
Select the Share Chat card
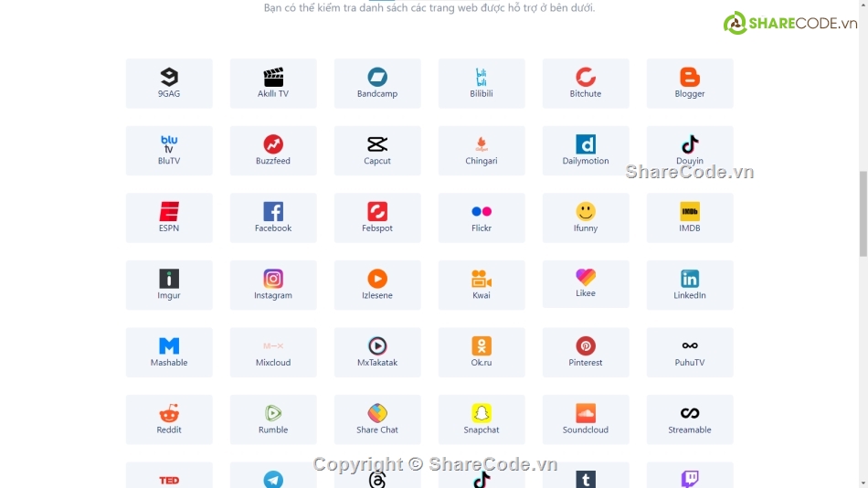pos(377,419)
